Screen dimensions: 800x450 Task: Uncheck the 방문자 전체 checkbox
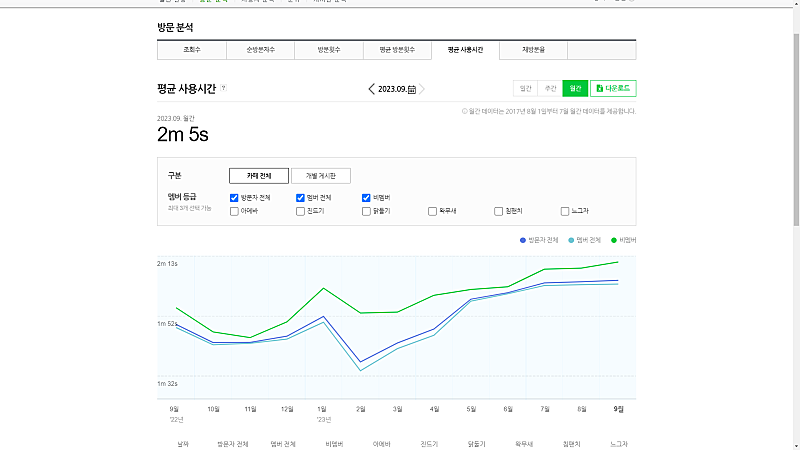[234, 198]
